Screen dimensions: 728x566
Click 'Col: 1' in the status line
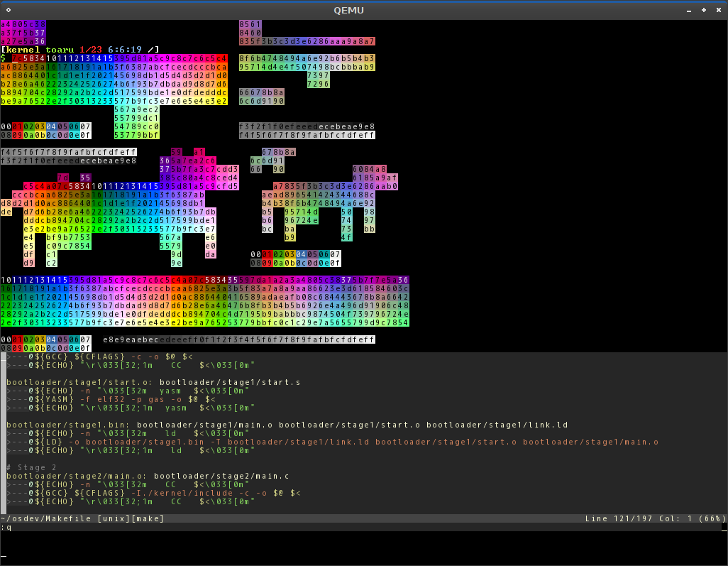pyautogui.click(x=675, y=518)
